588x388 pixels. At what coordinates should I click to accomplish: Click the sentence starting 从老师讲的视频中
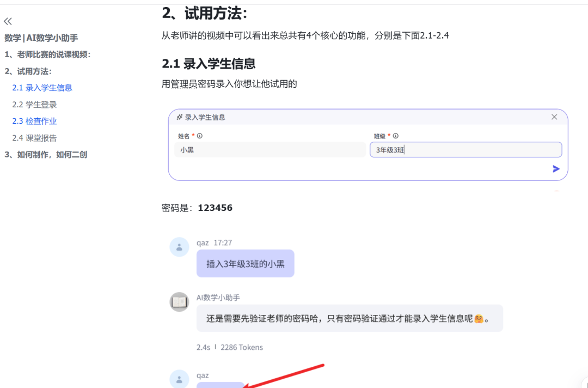(x=305, y=35)
